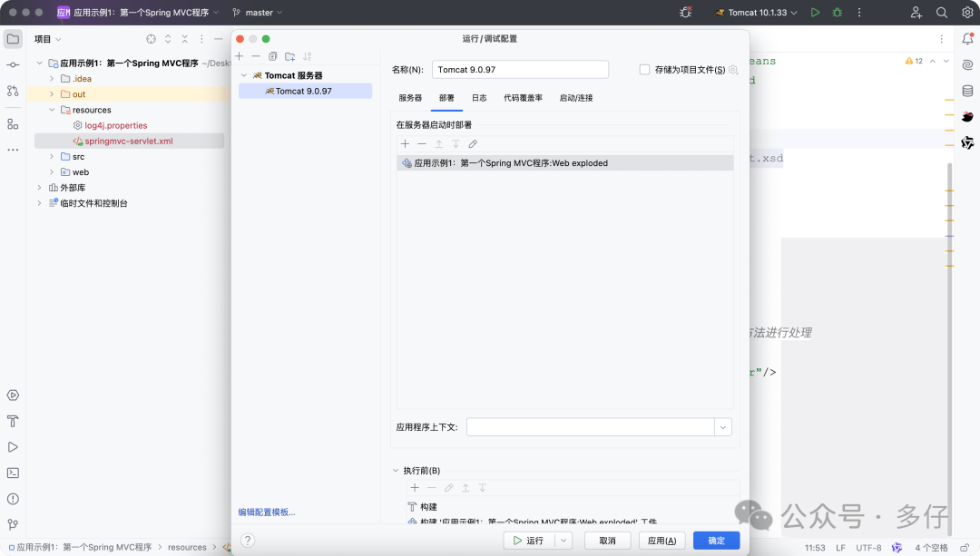
Task: Click the main toolbar Run triangle
Action: click(815, 13)
